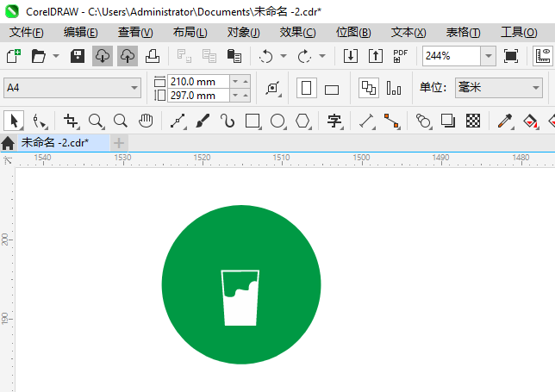Click the page width field 210.0 mm
The width and height of the screenshot is (555, 392).
click(198, 81)
